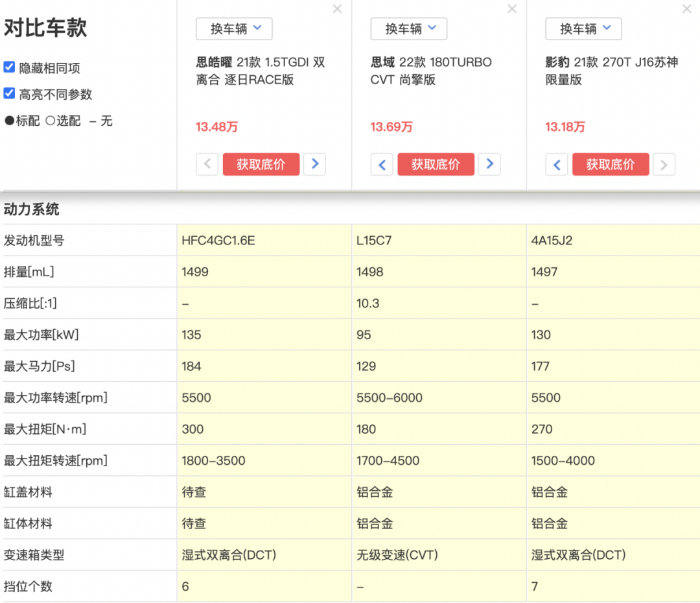Select engine model 4A15J2 cell
Image resolution: width=700 pixels, height=603 pixels.
point(614,241)
